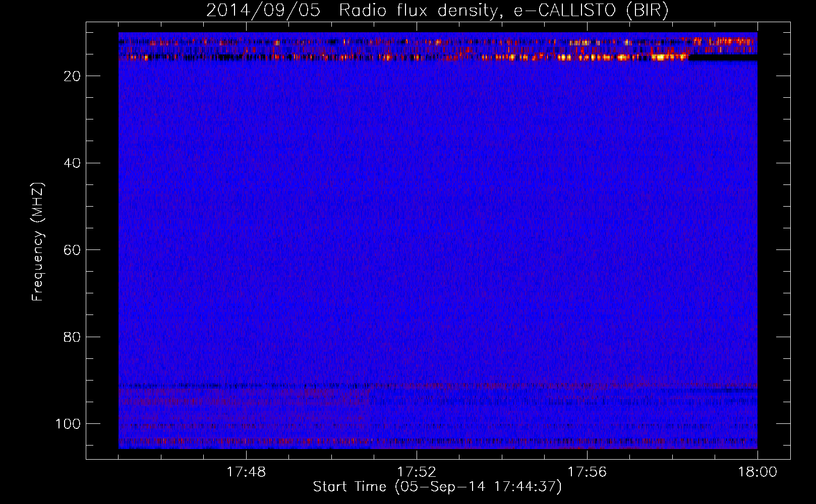Viewport: 816px width, 504px height.
Task: Click the 18:00 time tick label
Action: [x=757, y=472]
